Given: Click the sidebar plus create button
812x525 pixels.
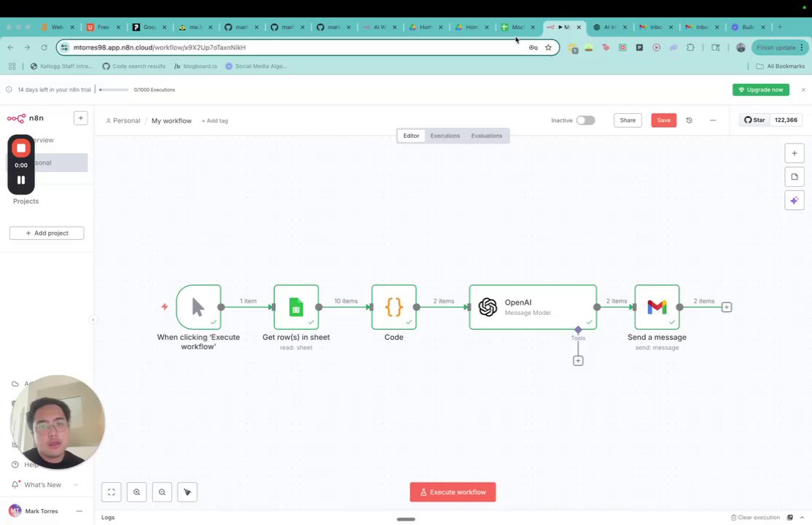Looking at the screenshot, I should point(81,118).
